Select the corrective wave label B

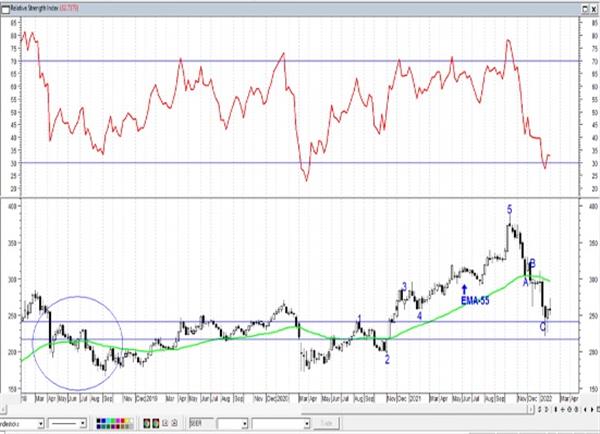532,263
